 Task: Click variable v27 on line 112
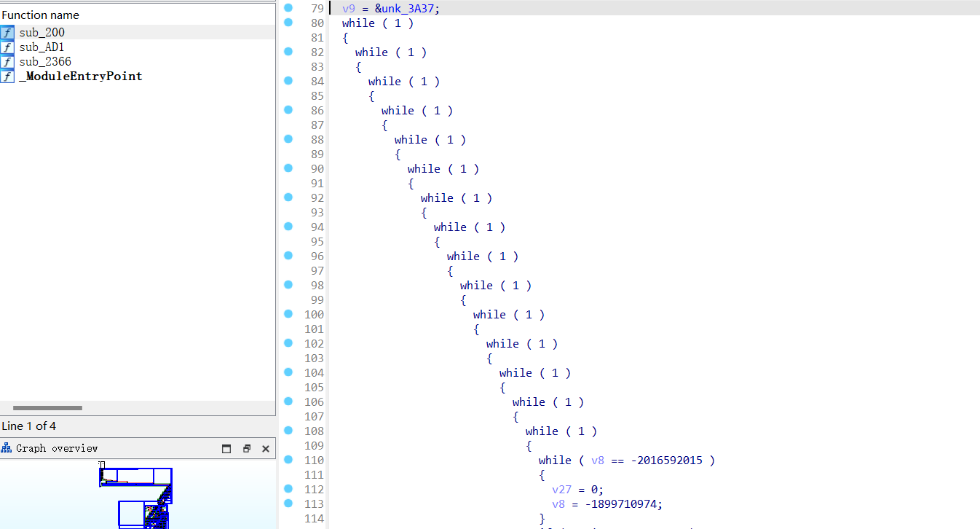coord(561,490)
